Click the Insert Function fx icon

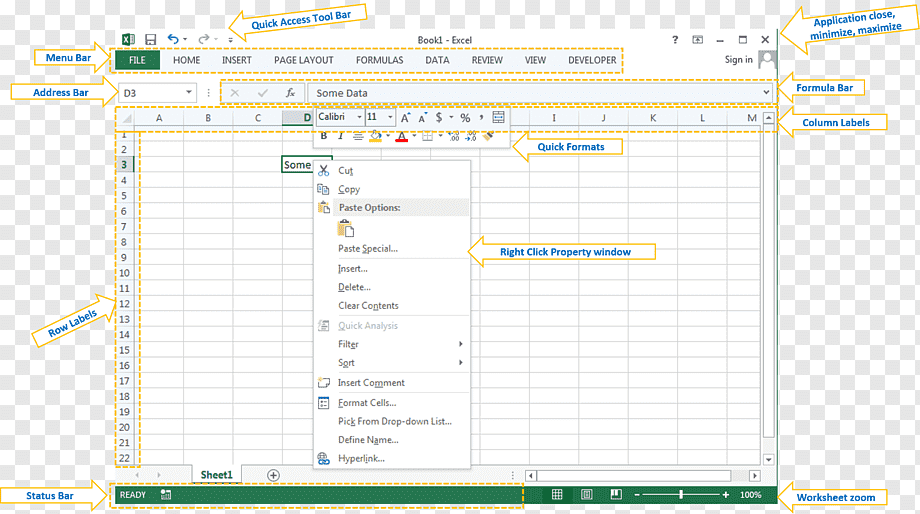click(x=290, y=93)
